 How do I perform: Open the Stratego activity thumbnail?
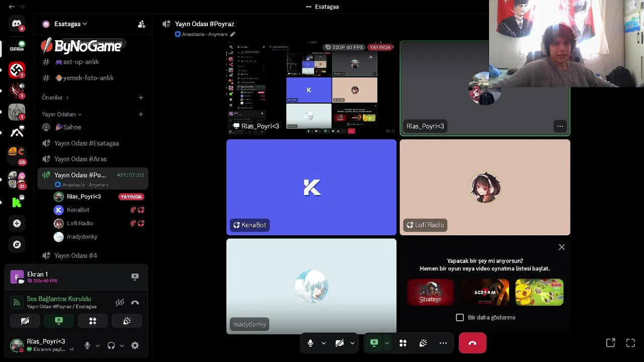430,292
